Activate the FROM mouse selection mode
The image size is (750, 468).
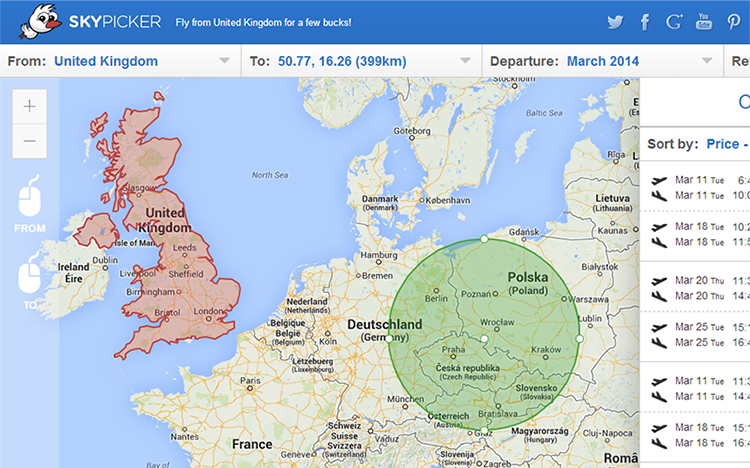coord(30,201)
